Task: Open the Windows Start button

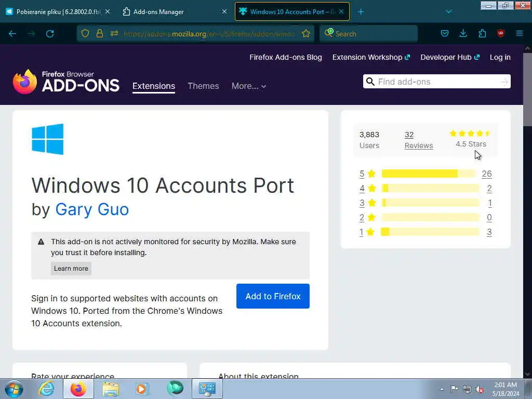Action: (14, 389)
